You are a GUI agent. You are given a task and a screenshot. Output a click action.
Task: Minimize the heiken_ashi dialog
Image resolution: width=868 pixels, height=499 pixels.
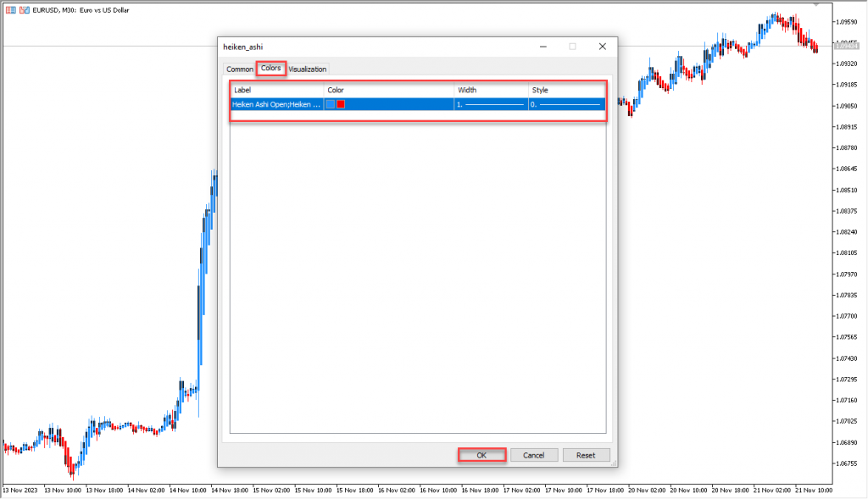(x=543, y=47)
